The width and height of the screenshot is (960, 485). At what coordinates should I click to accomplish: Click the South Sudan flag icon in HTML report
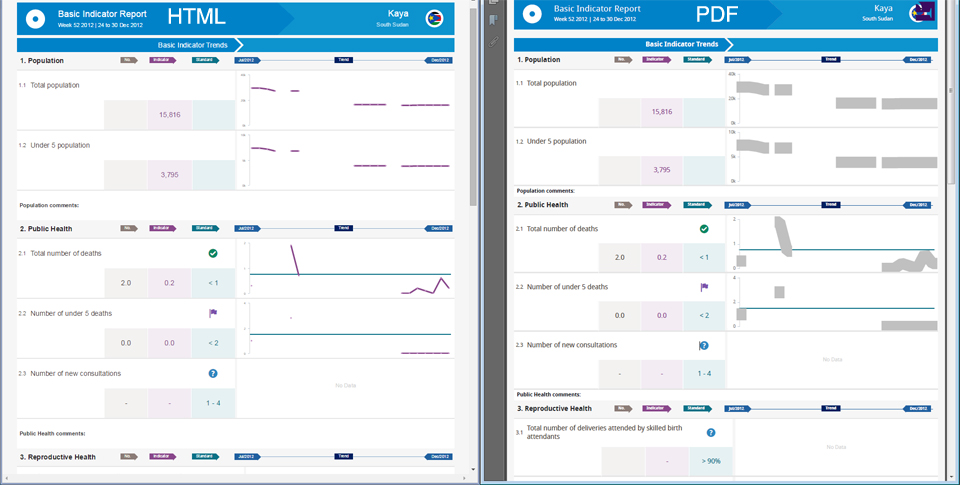[435, 17]
